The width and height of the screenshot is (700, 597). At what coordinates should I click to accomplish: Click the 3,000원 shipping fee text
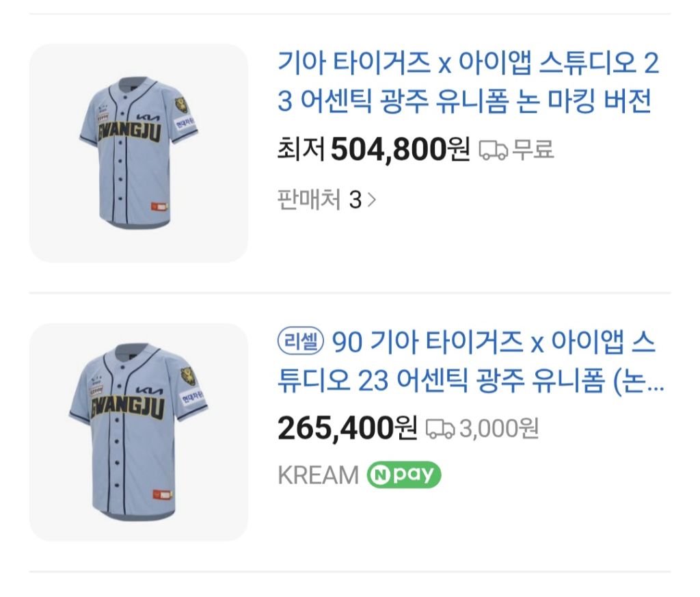pos(499,429)
